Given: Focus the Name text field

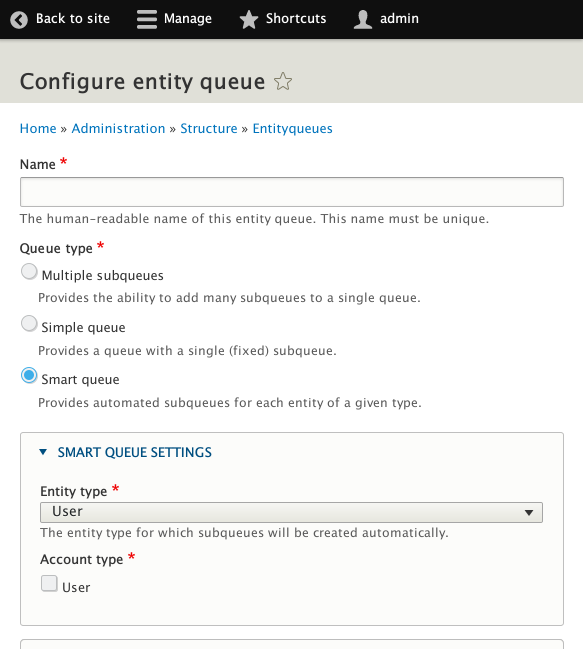Looking at the screenshot, I should click(x=292, y=192).
